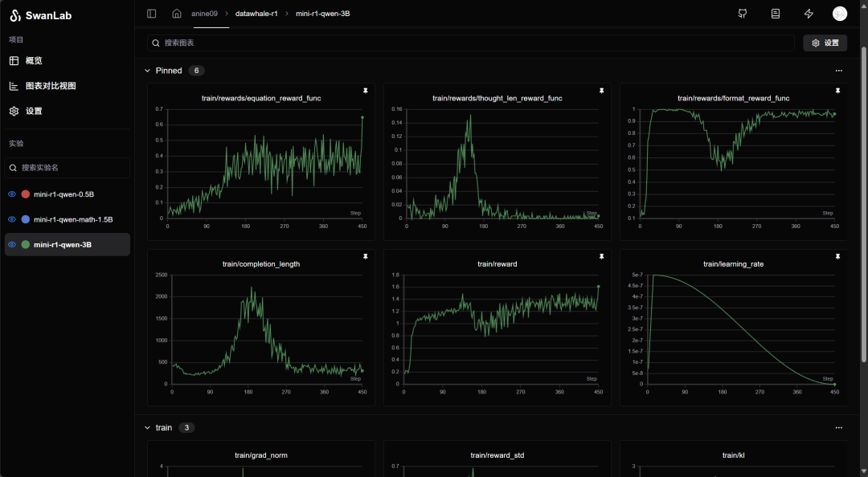This screenshot has height=477, width=868.
Task: Click the GitHub icon in top bar
Action: (x=742, y=14)
